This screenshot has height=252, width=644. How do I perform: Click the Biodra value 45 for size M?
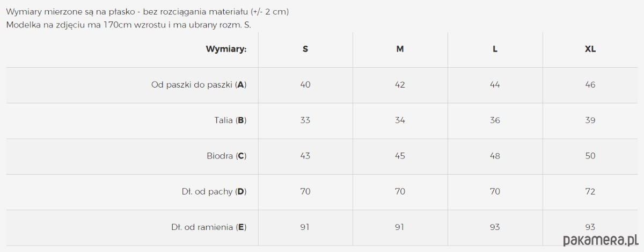pyautogui.click(x=400, y=156)
